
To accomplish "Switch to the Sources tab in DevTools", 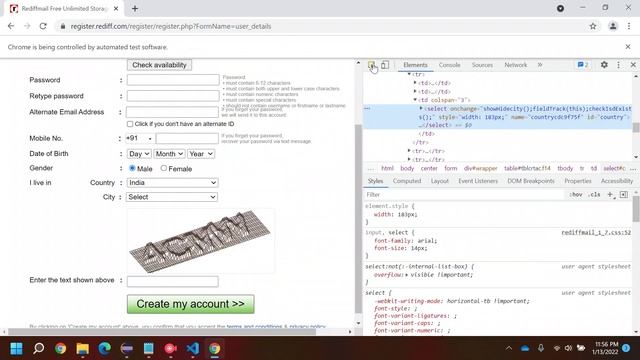I will (482, 65).
